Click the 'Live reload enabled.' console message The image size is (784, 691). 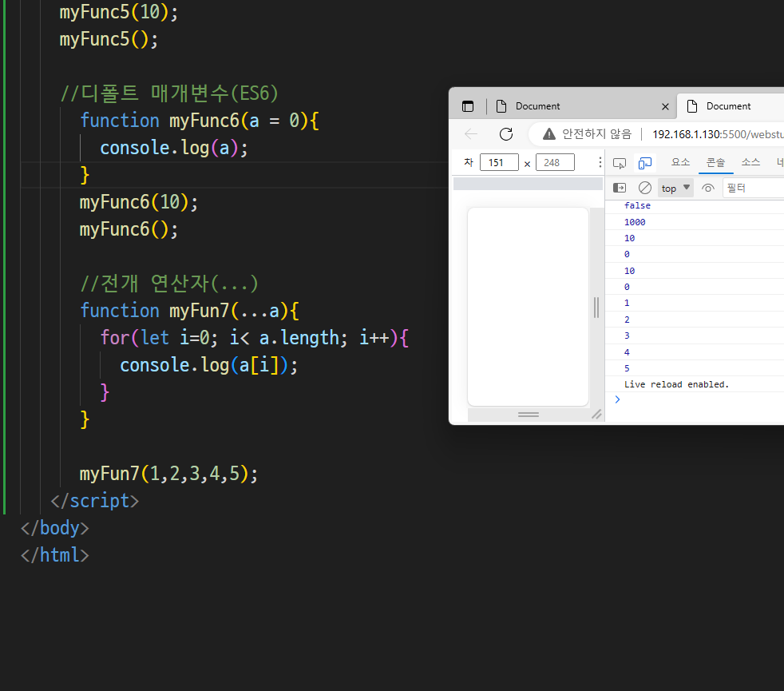pyautogui.click(x=676, y=384)
